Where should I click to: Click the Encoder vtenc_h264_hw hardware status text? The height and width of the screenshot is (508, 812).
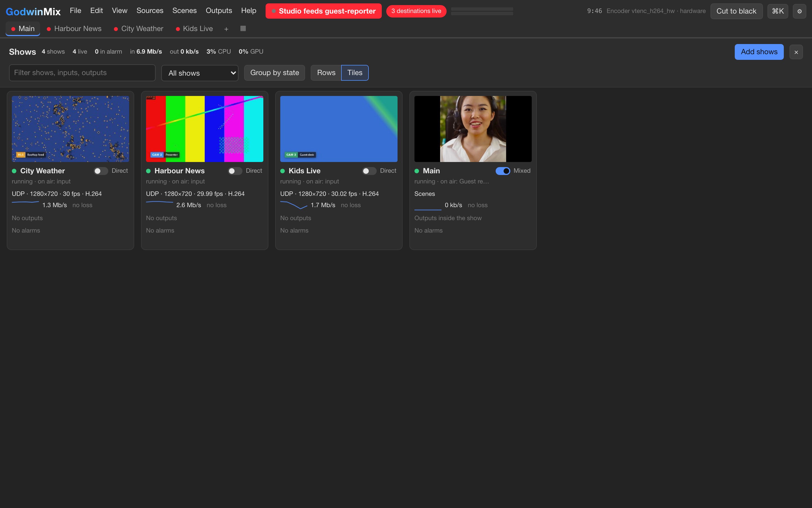click(656, 11)
